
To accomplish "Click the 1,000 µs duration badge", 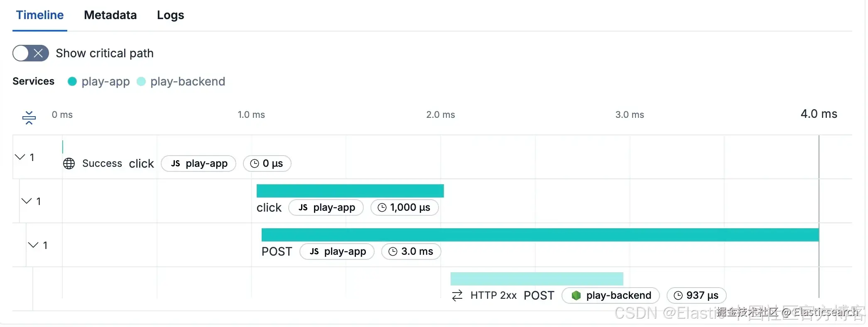I will click(405, 207).
